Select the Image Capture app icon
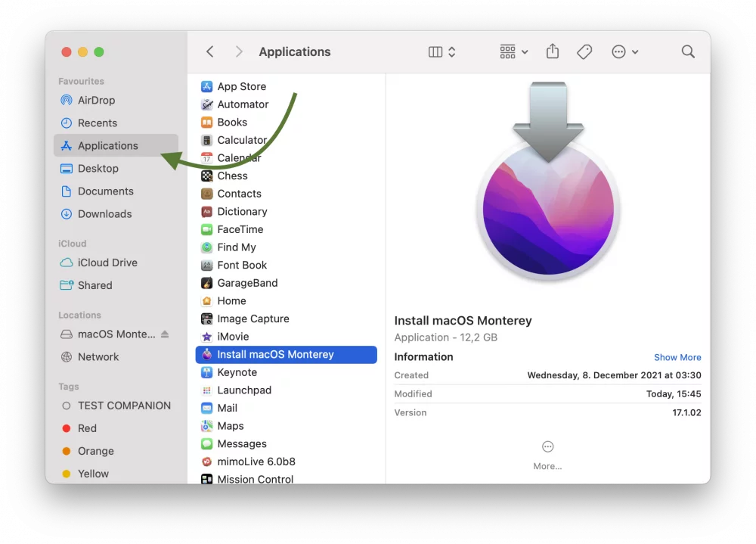 point(207,319)
